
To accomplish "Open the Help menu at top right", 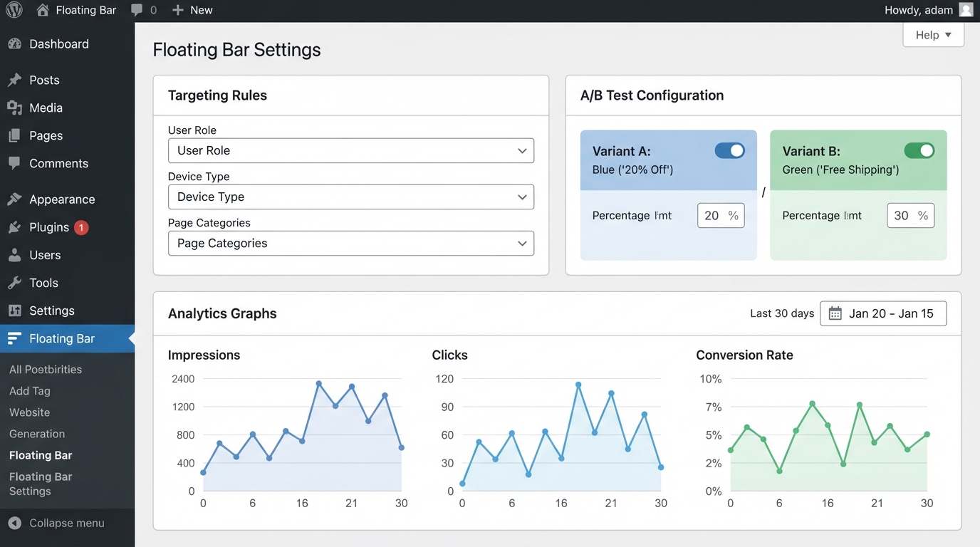I will tap(933, 34).
